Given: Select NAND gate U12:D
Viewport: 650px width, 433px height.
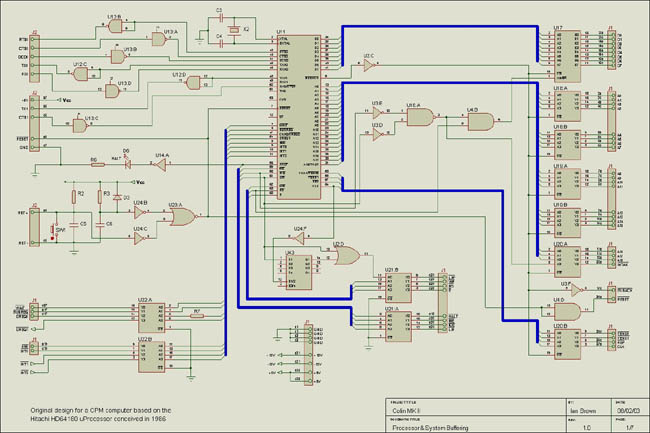Looking at the screenshot, I should coord(193,83).
